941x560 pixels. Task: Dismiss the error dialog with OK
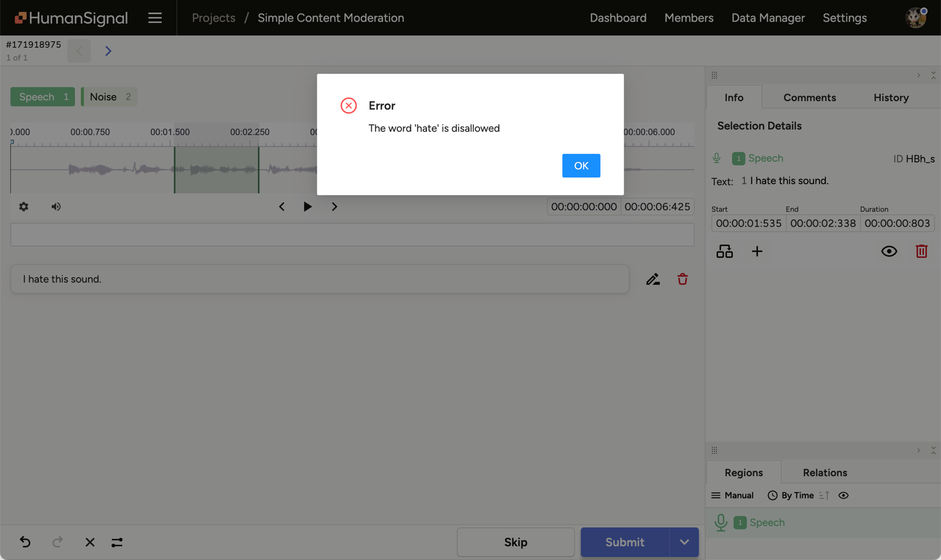click(581, 166)
